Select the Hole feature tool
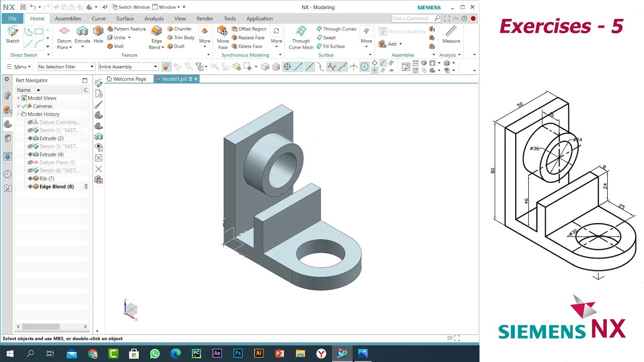This screenshot has width=644, height=362. click(x=98, y=35)
